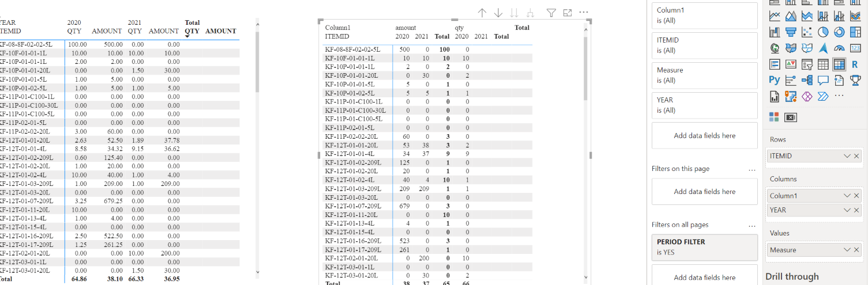This screenshot has width=868, height=285.
Task: Select the ribbon chart visualization
Action: pyautogui.click(x=855, y=16)
